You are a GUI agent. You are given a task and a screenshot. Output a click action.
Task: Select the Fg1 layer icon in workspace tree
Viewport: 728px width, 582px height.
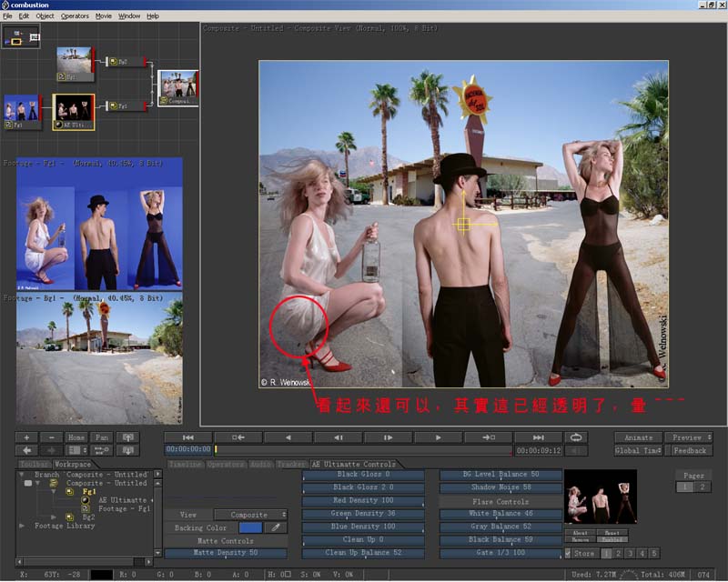click(x=70, y=491)
